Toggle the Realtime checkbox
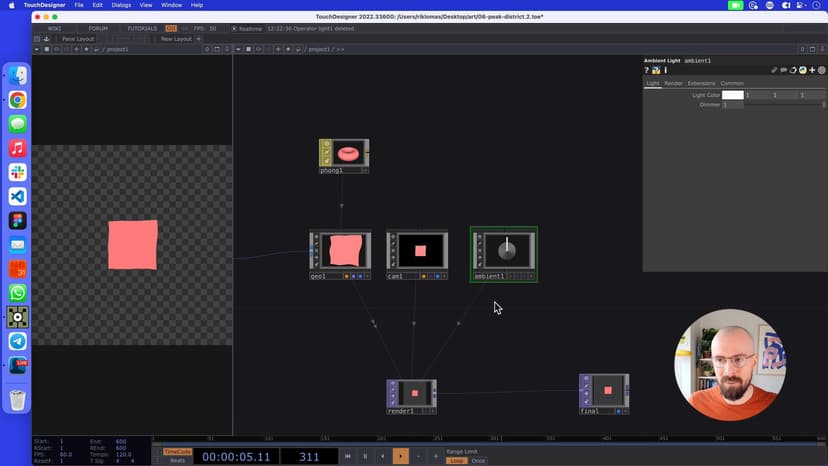828x466 pixels. [x=235, y=28]
